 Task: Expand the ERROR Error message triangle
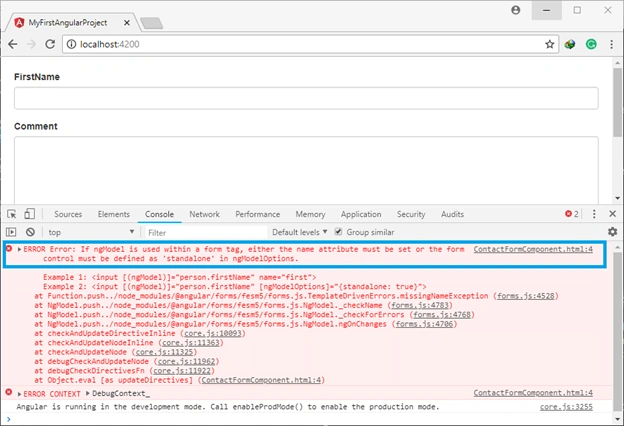coord(19,250)
